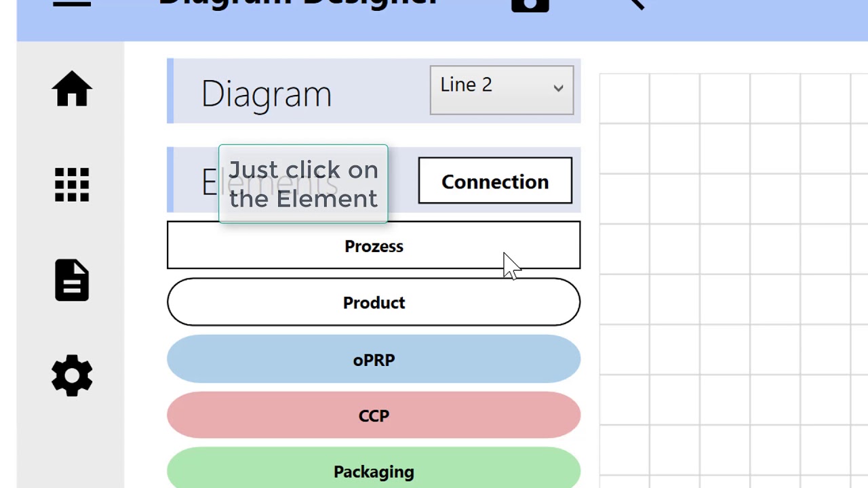Click the search magnifier icon in the header
Viewport: 868px width, 488px height.
click(635, 4)
